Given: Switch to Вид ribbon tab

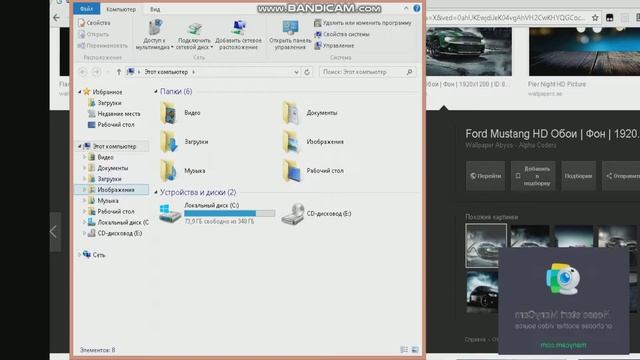Looking at the screenshot, I should tap(155, 9).
